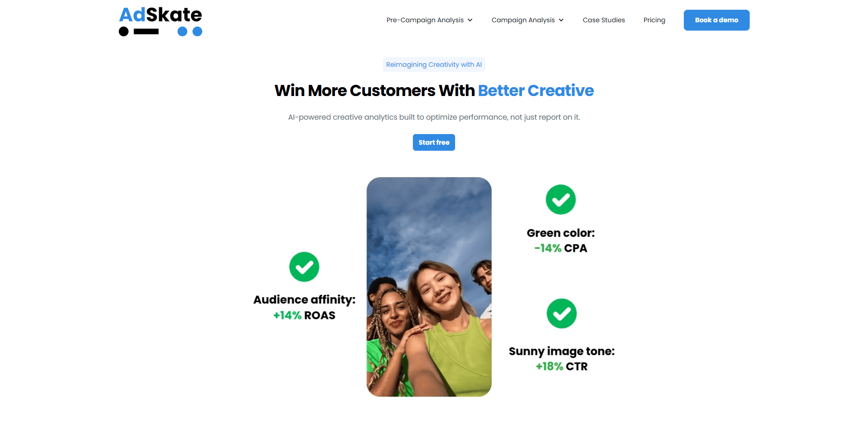868x436 pixels.
Task: Click the Better Creative headline text
Action: pos(536,90)
